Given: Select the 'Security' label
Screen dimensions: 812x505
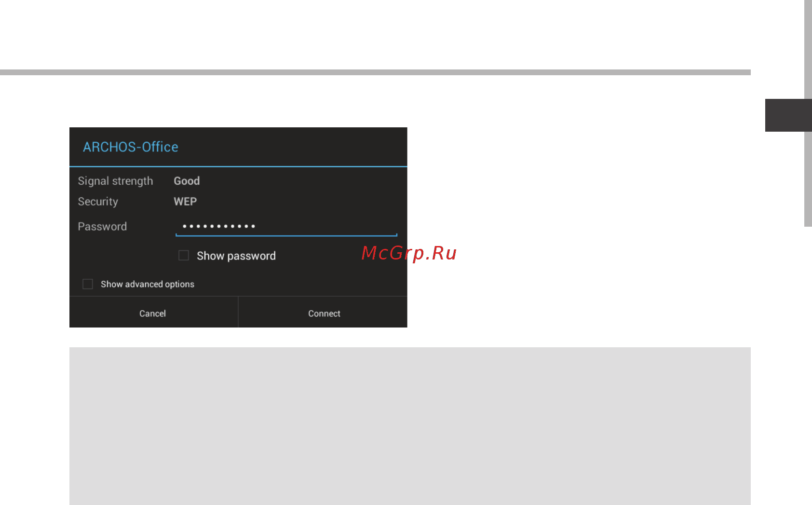Looking at the screenshot, I should (x=98, y=202).
